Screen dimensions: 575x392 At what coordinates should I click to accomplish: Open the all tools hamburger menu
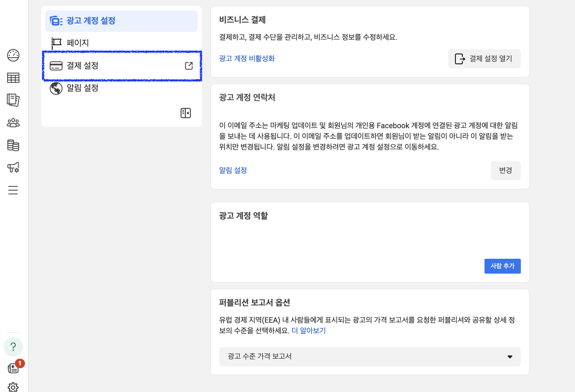coord(13,190)
